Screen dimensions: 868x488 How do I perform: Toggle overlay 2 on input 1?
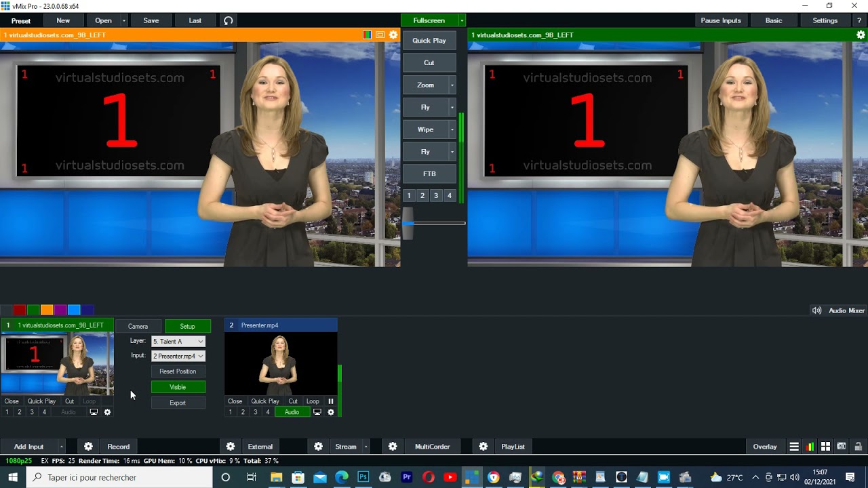point(19,412)
